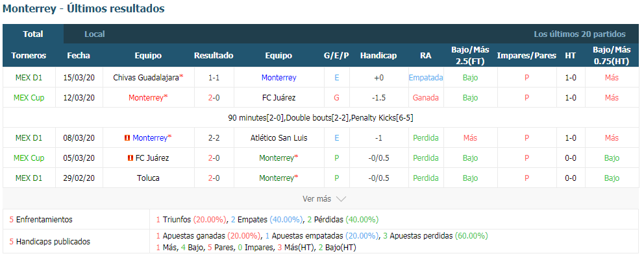Click red card icon beside FC Juárez 05/03/20

(x=130, y=158)
